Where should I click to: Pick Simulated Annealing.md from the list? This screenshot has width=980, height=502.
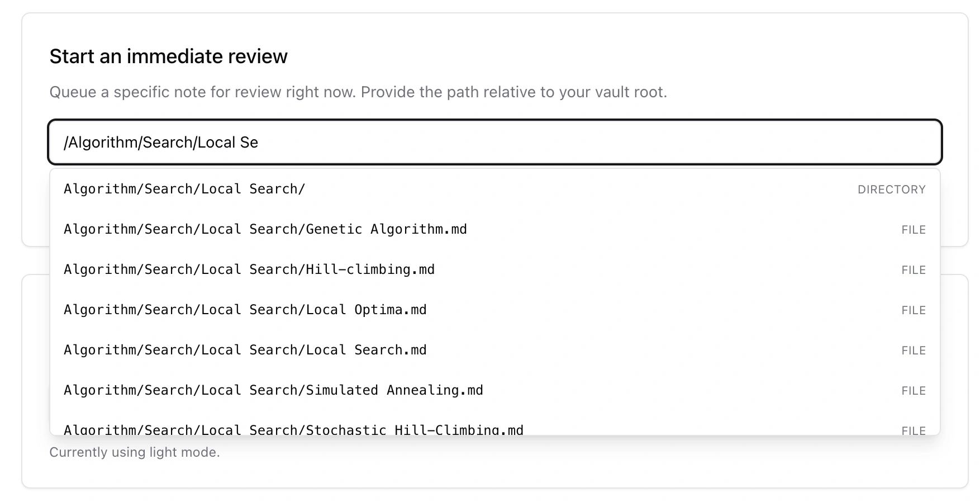(273, 390)
